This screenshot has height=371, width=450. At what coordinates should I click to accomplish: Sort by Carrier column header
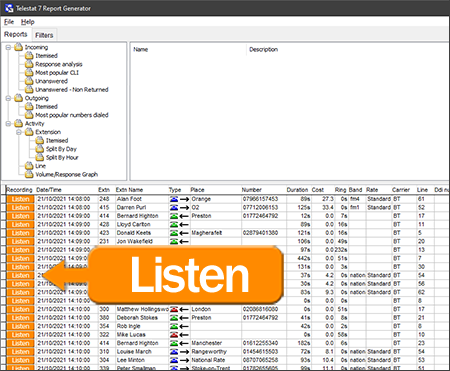click(403, 190)
